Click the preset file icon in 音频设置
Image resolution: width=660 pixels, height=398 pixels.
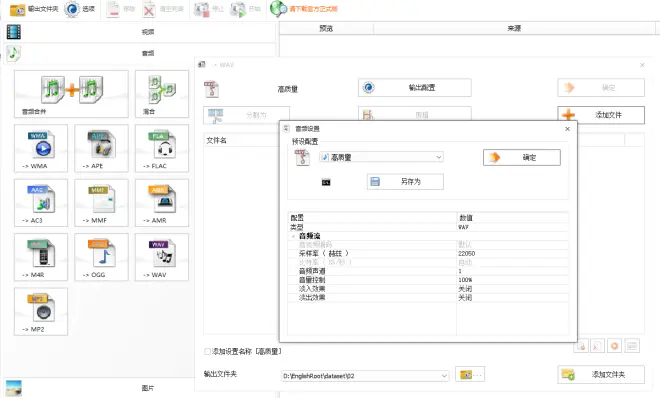[302, 158]
